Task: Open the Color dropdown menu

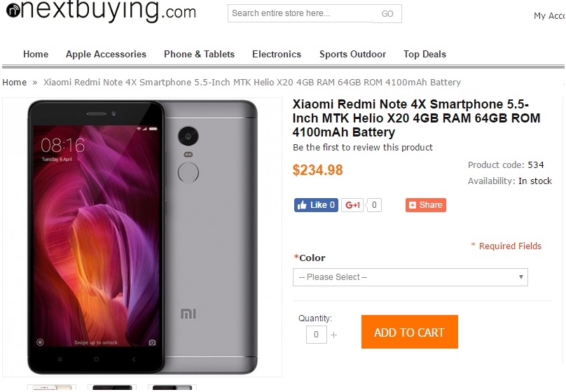Action: click(410, 277)
